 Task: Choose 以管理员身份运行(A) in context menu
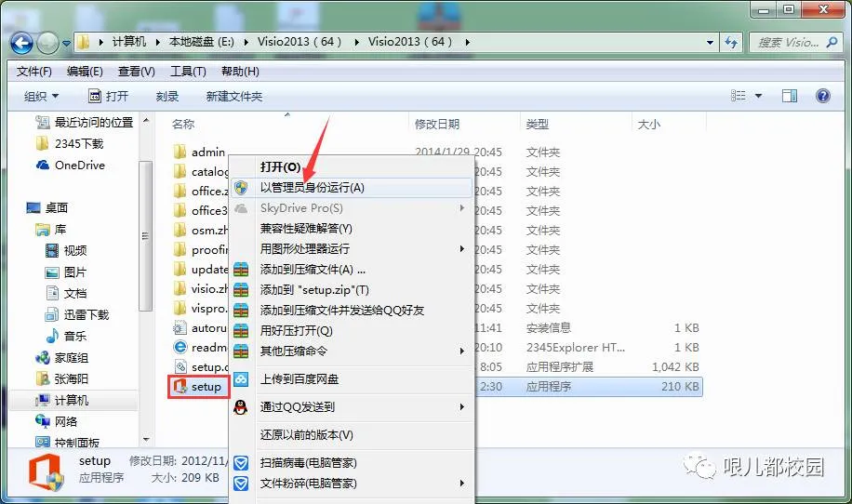(352, 187)
